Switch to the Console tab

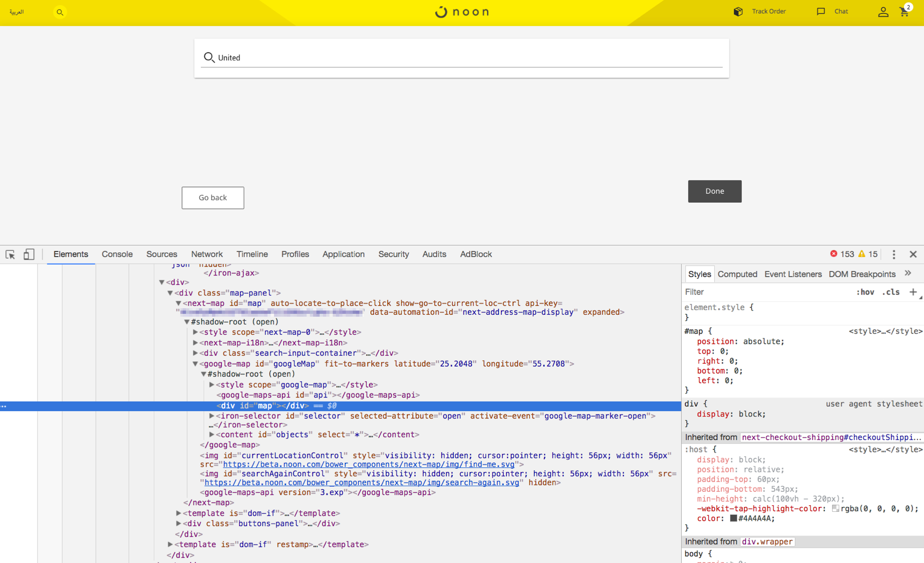tap(117, 254)
